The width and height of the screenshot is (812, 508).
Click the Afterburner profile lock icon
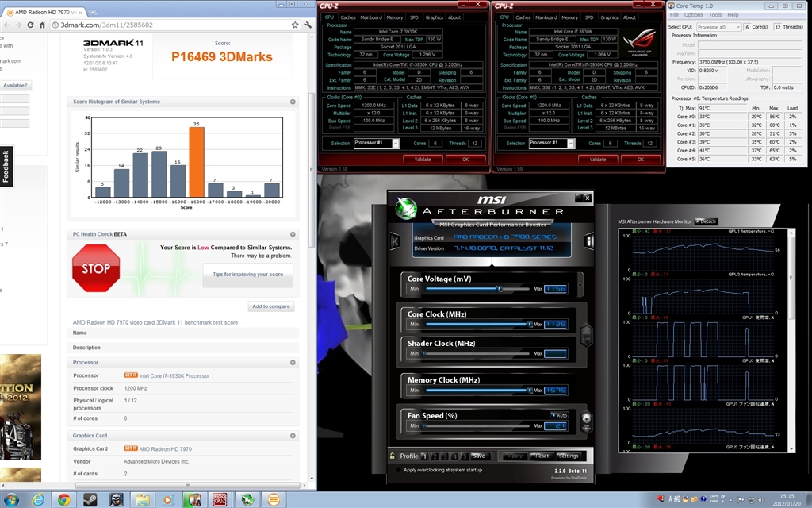pyautogui.click(x=393, y=456)
